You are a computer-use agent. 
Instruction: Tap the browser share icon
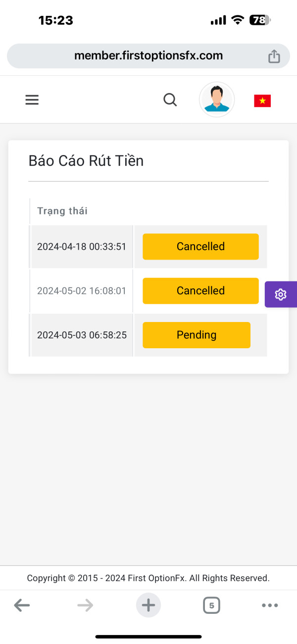coord(274,56)
